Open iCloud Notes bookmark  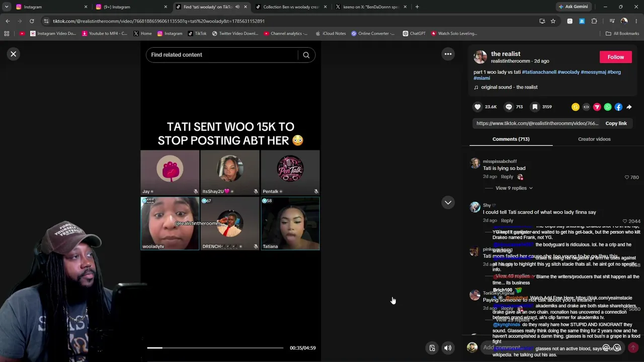tap(331, 34)
